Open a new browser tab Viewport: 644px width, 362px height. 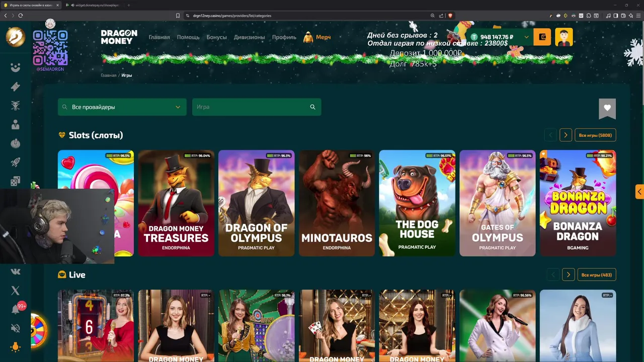[x=128, y=5]
